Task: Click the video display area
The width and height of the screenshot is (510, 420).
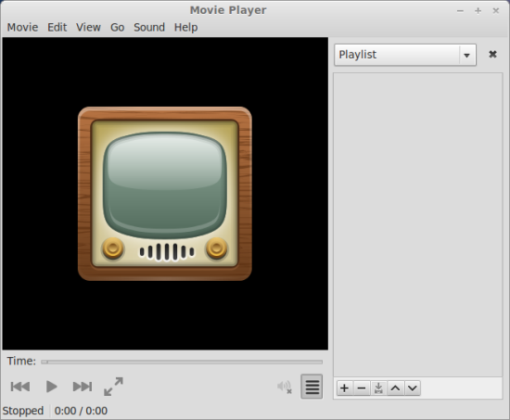Action: [165, 194]
